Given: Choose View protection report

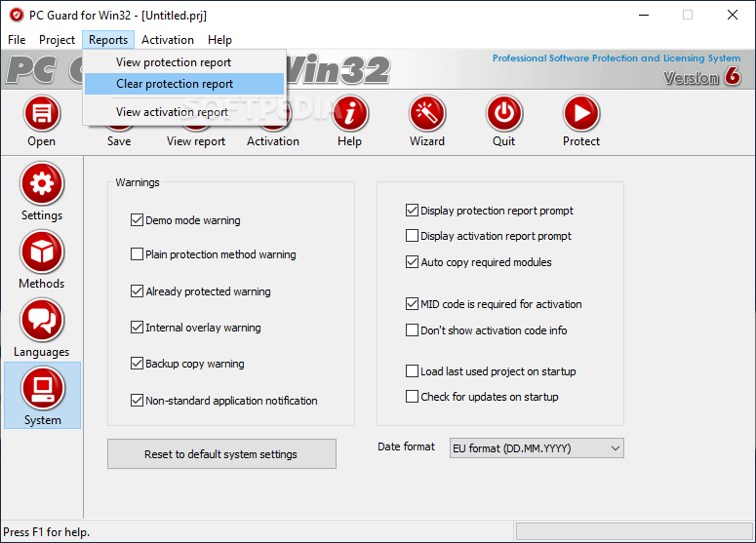Looking at the screenshot, I should (184, 62).
